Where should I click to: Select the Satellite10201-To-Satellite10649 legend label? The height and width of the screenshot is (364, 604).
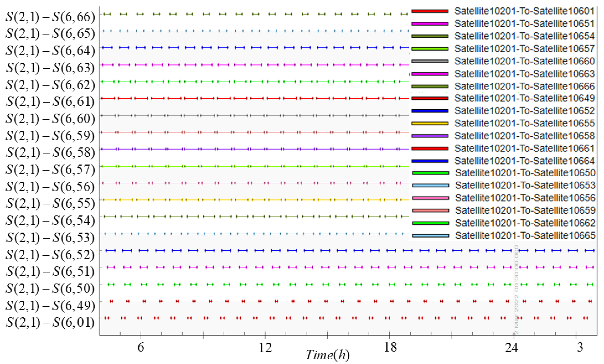pos(524,98)
